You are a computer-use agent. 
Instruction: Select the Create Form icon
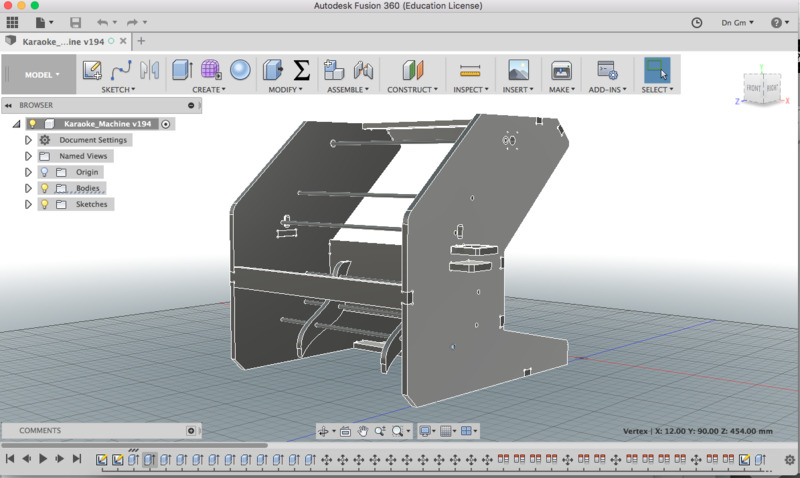[x=211, y=70]
